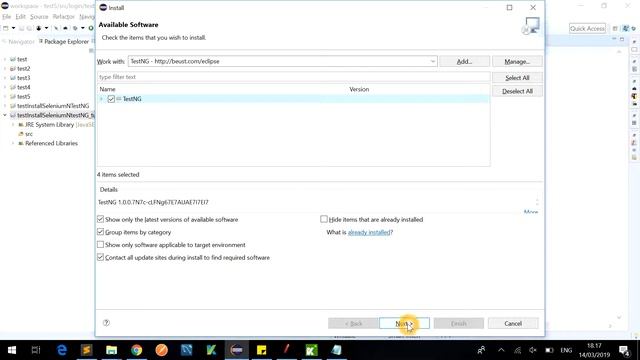Click the Next button in Install dialog
The image size is (640, 360).
point(404,323)
